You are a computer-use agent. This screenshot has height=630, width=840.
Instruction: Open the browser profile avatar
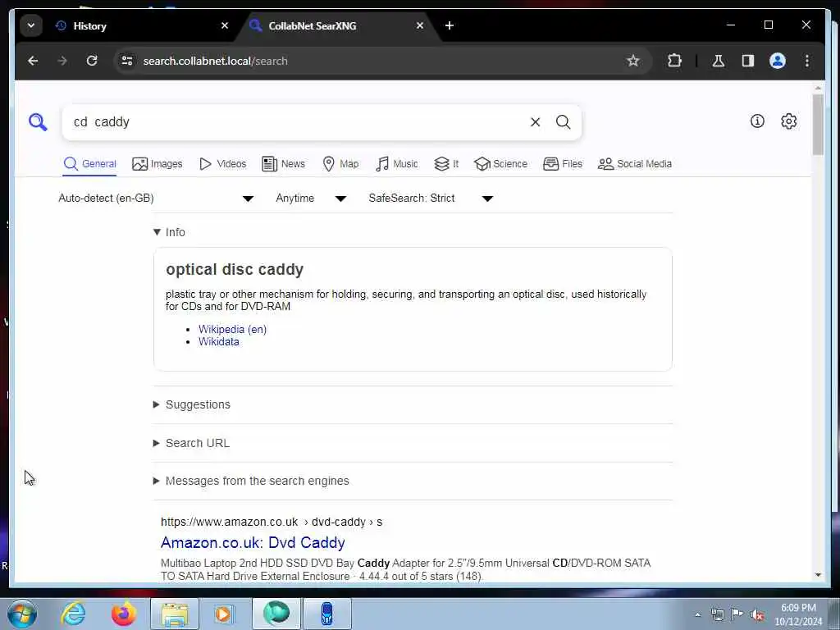[778, 61]
